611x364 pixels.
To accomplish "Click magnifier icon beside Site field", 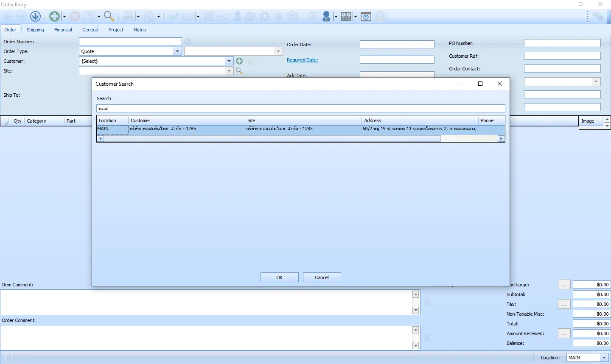I will pos(239,71).
